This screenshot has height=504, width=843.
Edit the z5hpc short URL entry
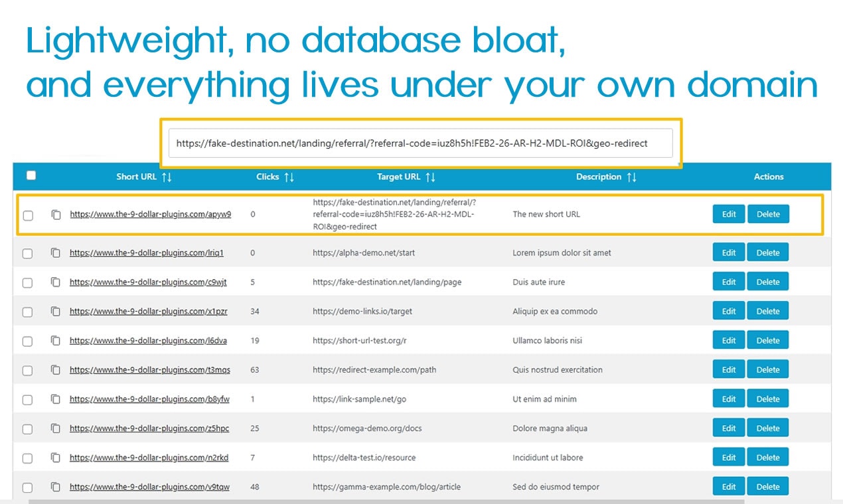[729, 428]
